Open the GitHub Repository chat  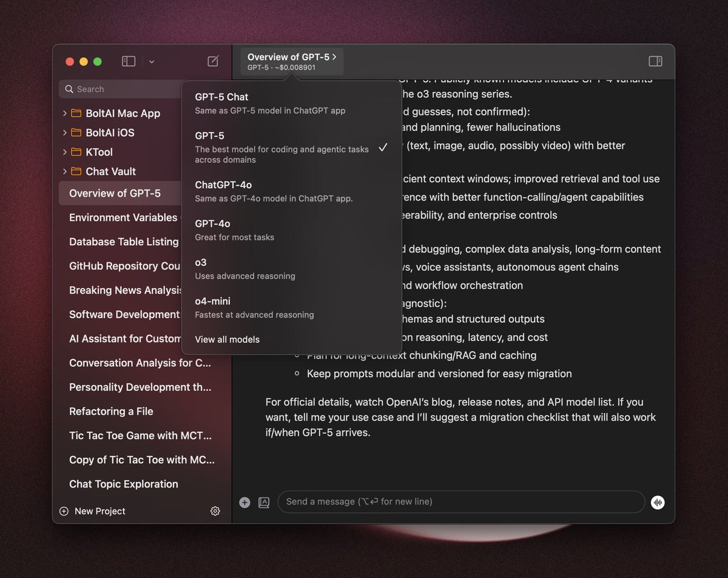pos(125,266)
